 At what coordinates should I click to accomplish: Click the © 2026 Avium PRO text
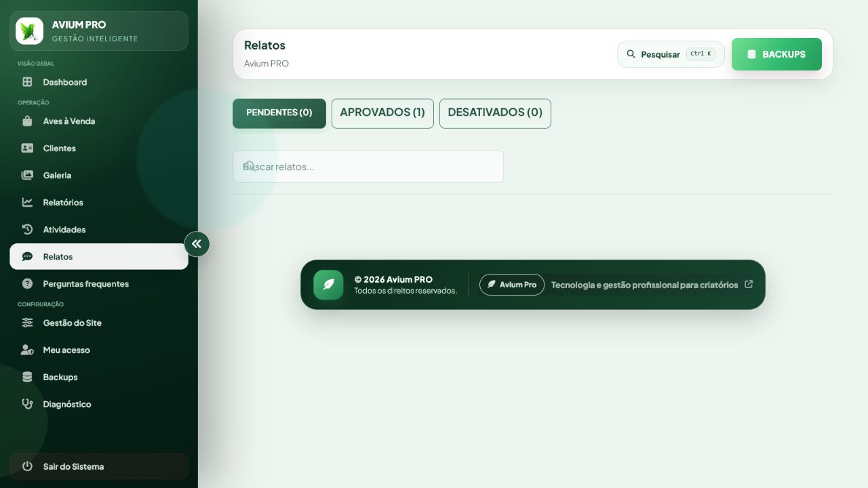[x=393, y=279]
